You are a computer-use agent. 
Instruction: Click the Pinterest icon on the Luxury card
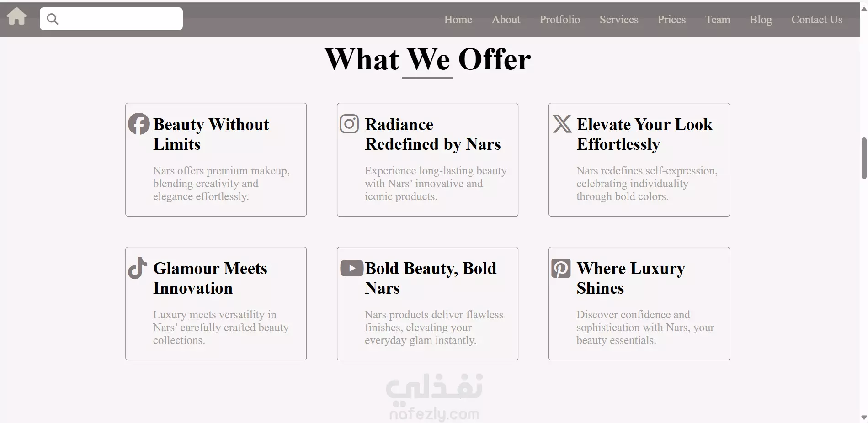pos(561,268)
